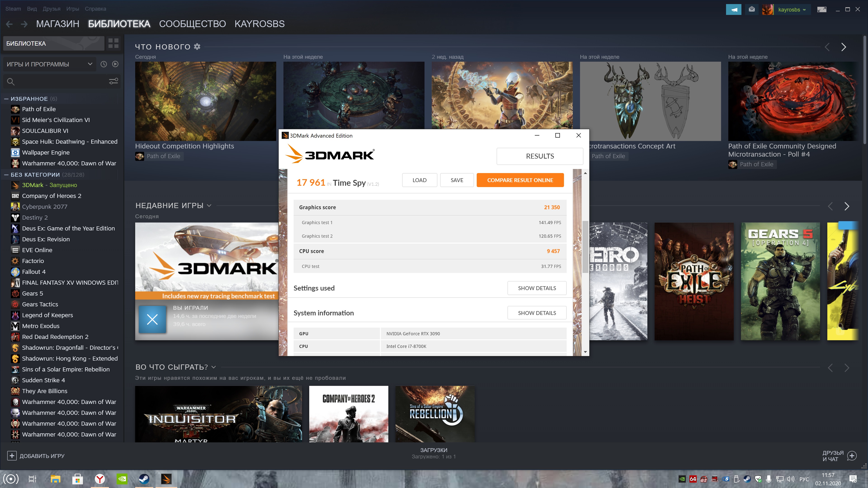This screenshot has height=488, width=868.
Task: Click the 3DMark window vertical scrollbar
Action: coord(585,247)
